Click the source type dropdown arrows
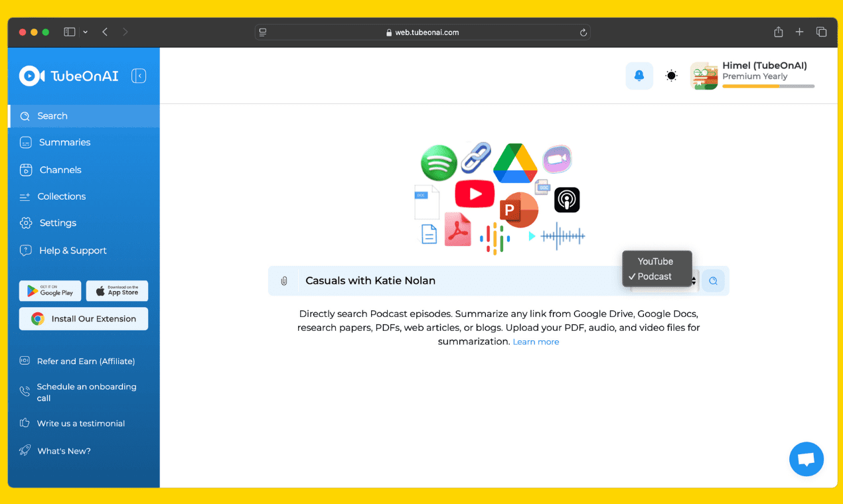843x504 pixels. click(694, 281)
